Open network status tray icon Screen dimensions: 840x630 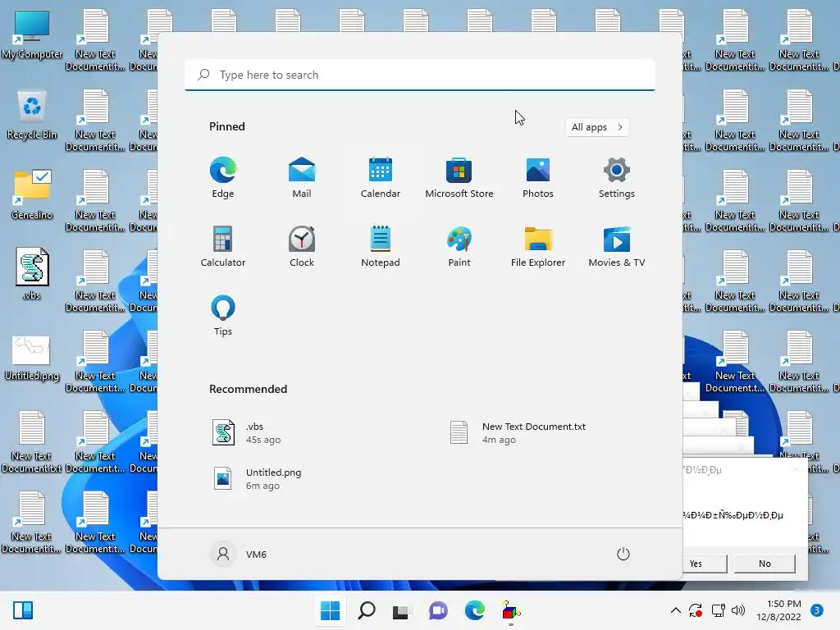[718, 610]
